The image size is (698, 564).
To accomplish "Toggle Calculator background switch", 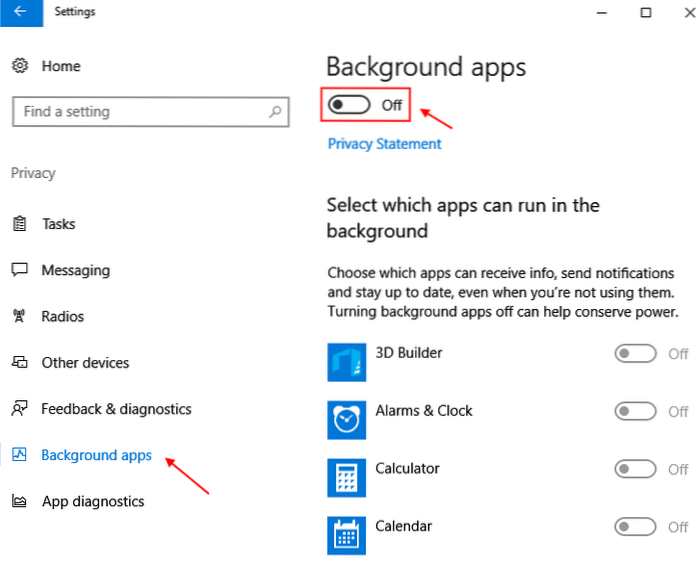I will click(636, 469).
